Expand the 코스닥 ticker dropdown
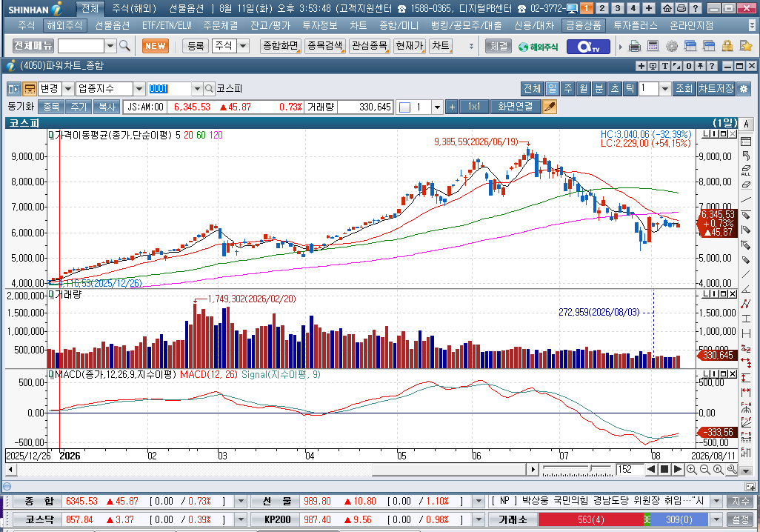760x532 pixels. click(241, 519)
